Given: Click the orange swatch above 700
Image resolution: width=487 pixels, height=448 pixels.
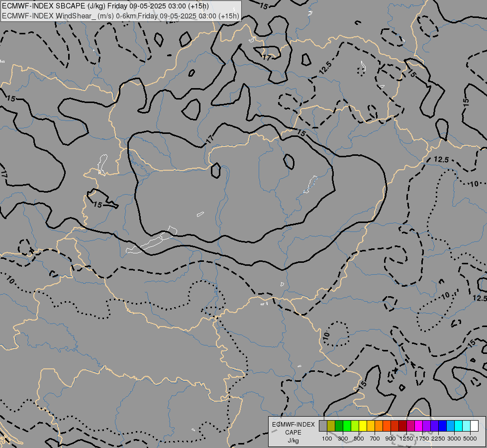Looking at the screenshot, I should coord(379,426).
